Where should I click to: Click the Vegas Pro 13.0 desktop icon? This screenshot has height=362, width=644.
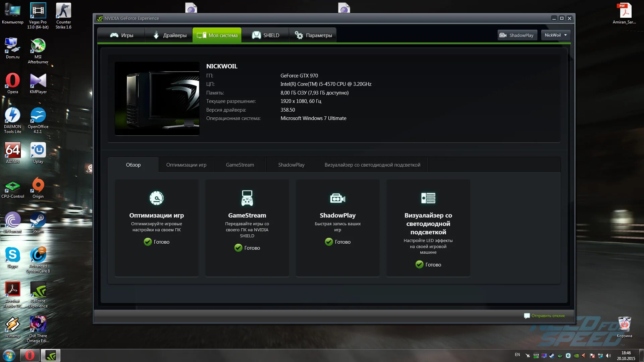pos(38,16)
